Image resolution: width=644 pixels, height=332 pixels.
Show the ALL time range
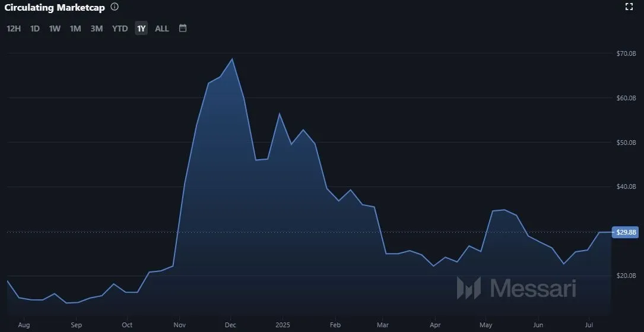click(162, 29)
